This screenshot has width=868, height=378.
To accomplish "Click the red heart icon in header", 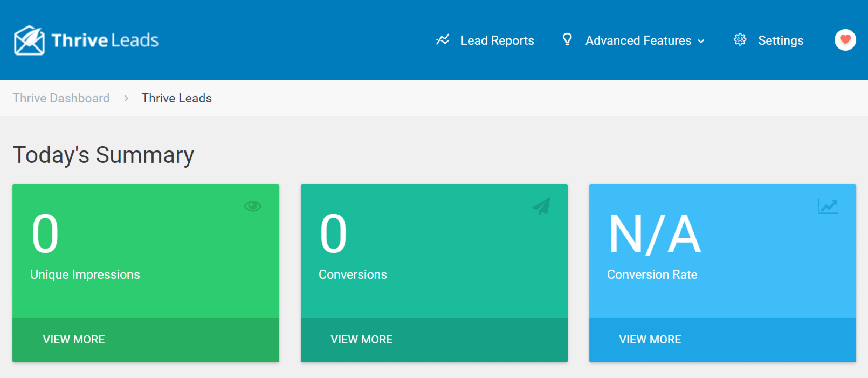I will (x=845, y=40).
